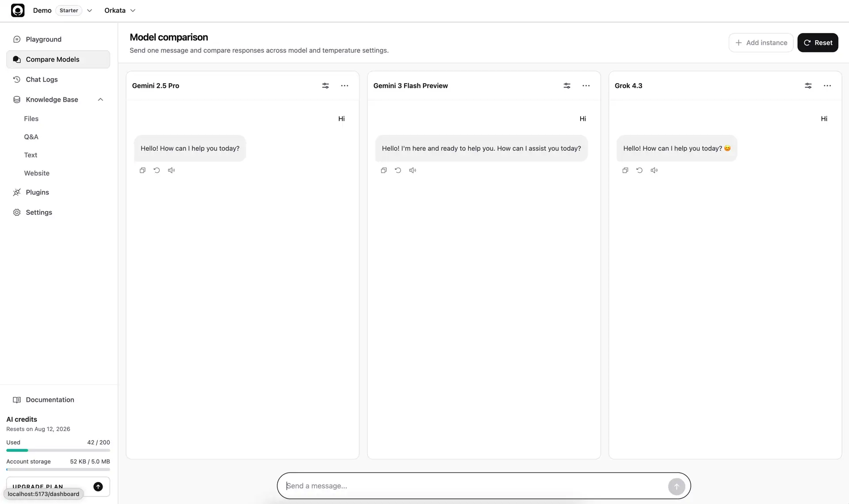Open settings sliders for Grok 4.3
The image size is (849, 504).
(x=808, y=86)
